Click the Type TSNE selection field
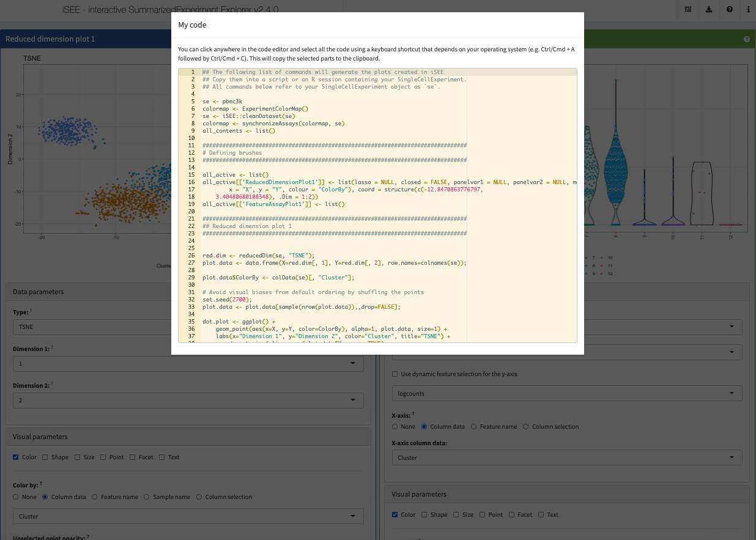756x540 pixels. 188,327
